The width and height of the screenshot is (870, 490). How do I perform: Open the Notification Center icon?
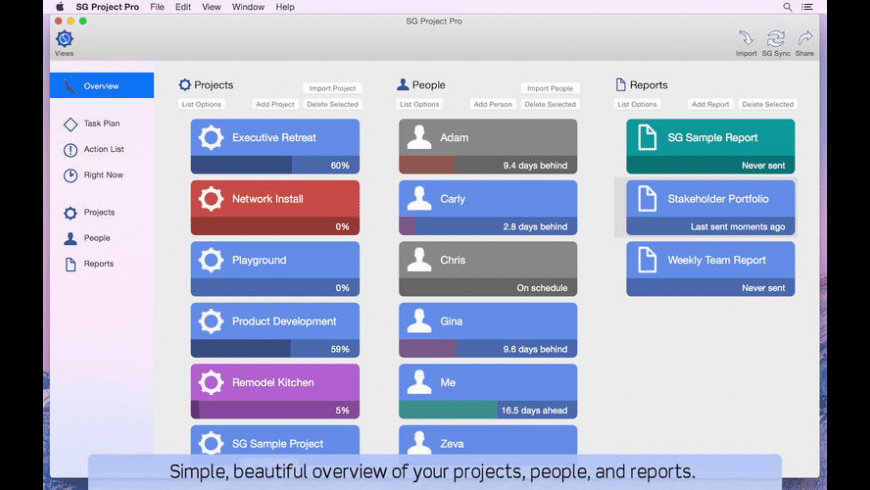click(x=807, y=7)
